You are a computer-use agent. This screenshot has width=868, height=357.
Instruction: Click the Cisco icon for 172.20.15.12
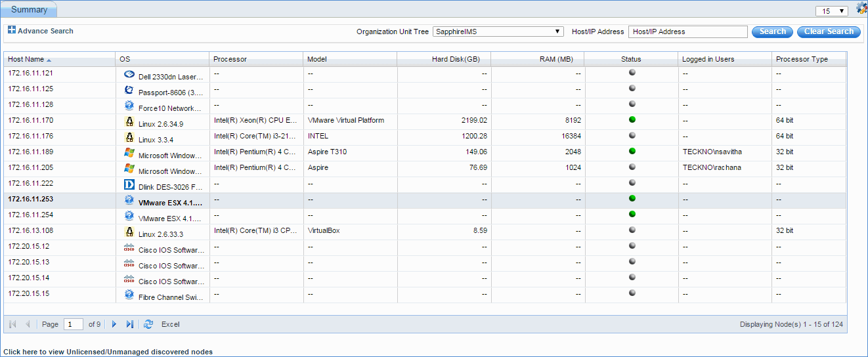click(x=129, y=248)
